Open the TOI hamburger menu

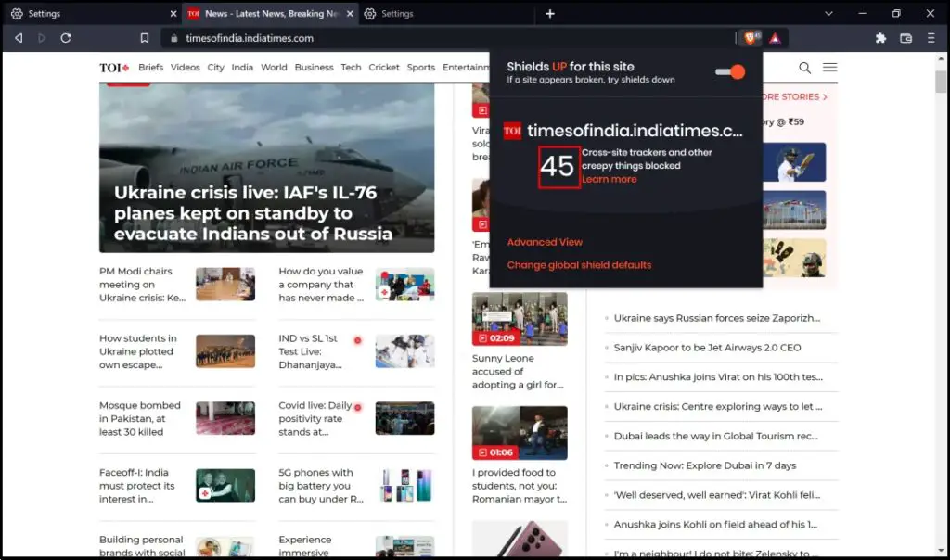coord(830,67)
